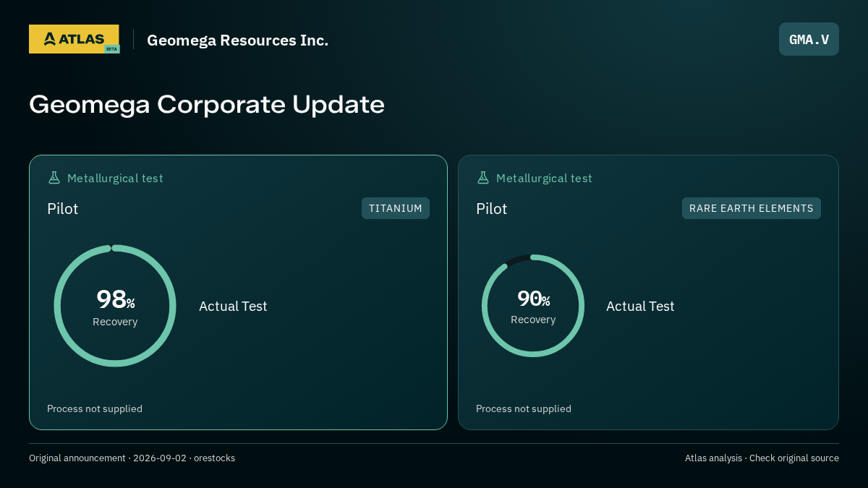
Task: Click the Geomega Resources Inc. company name
Action: pos(238,40)
